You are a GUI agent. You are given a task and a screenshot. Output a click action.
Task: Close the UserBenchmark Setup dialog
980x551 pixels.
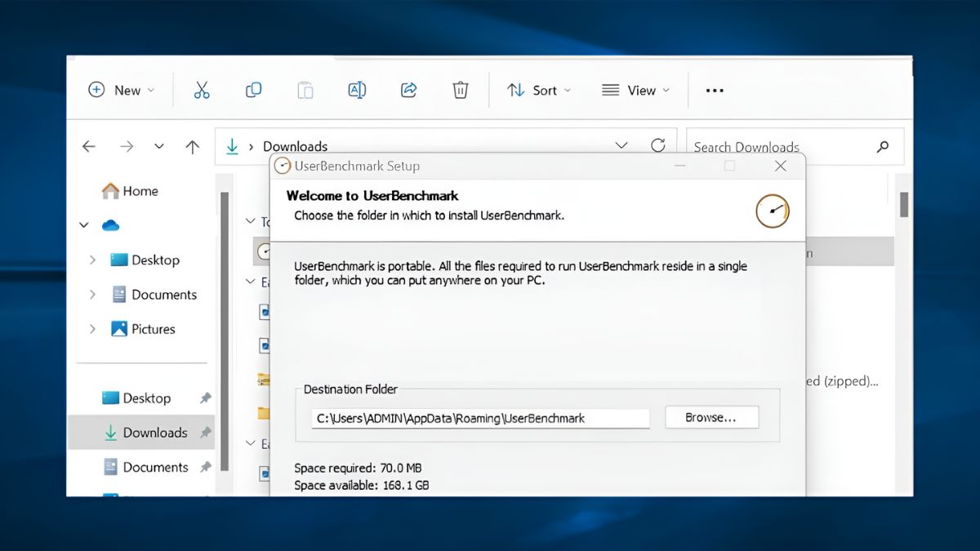781,166
